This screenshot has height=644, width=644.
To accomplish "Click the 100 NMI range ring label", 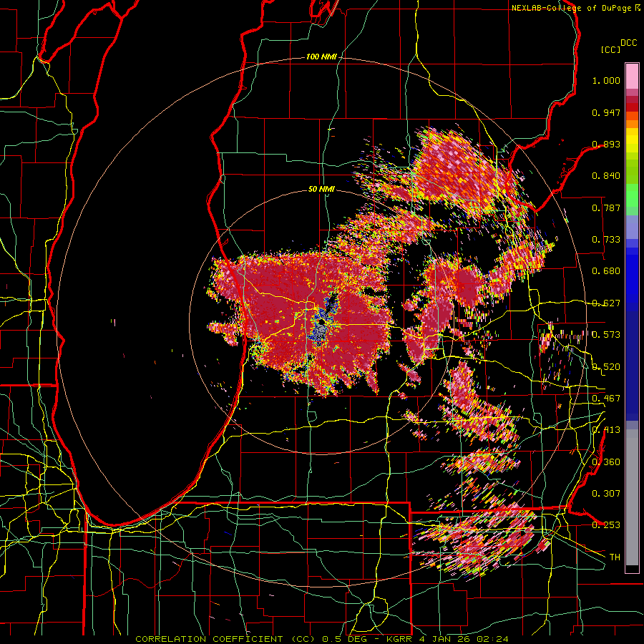I will [321, 57].
